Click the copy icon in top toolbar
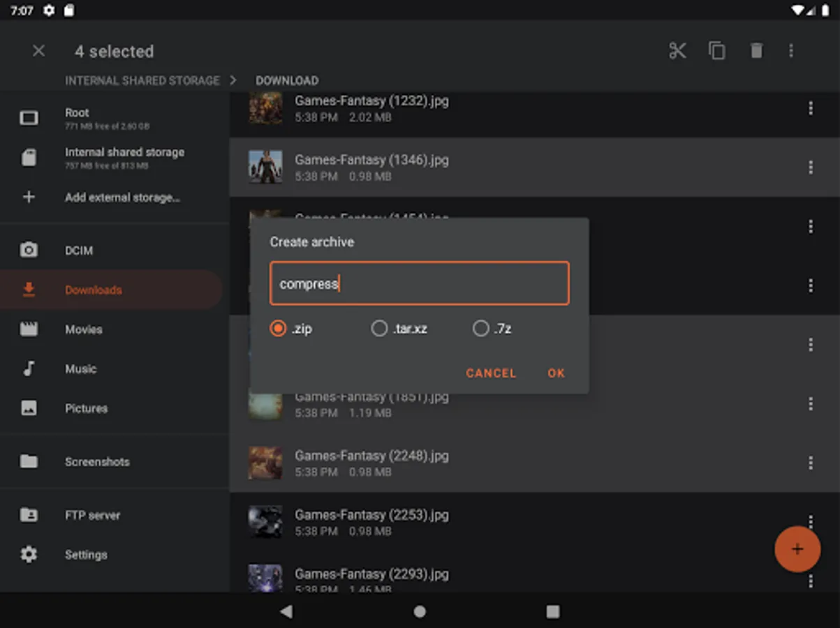The height and width of the screenshot is (628, 840). pos(717,51)
